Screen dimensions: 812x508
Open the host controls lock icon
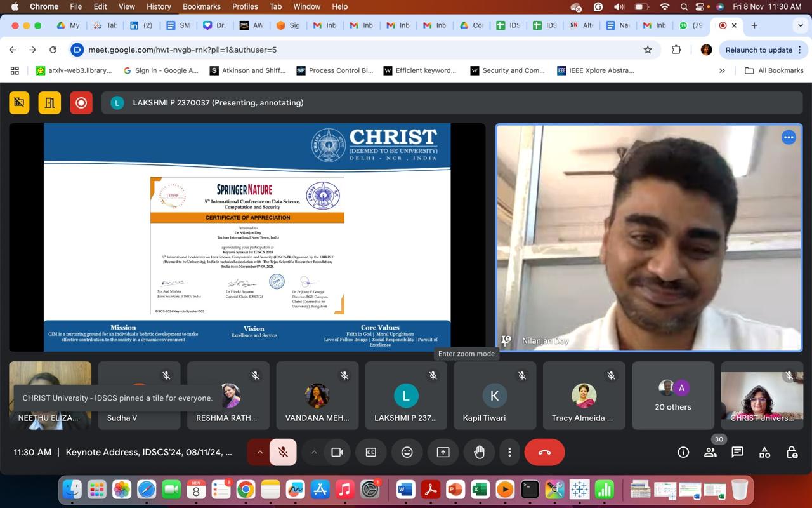pyautogui.click(x=792, y=452)
